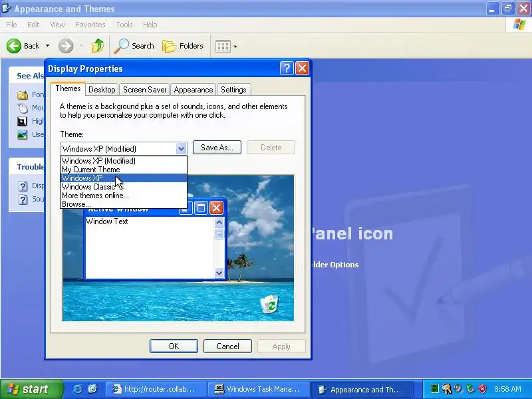Click the preview window's maximize icon

pos(201,207)
